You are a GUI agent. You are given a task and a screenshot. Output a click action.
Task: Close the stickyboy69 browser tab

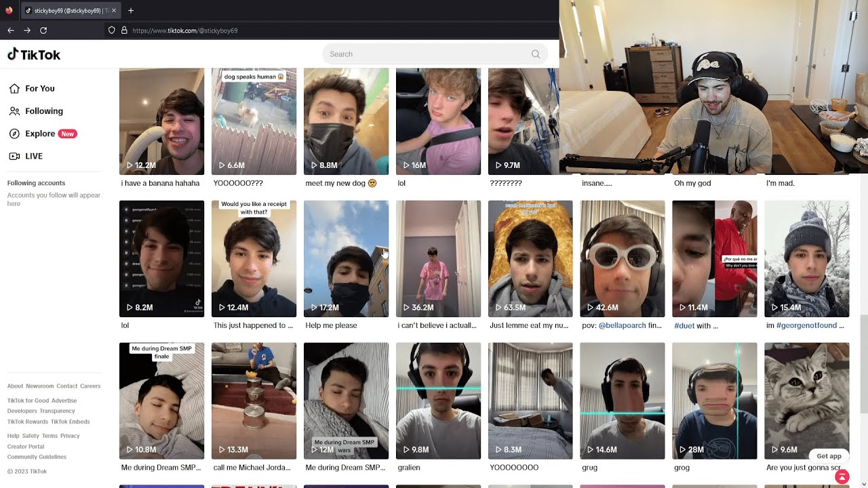pyautogui.click(x=113, y=11)
